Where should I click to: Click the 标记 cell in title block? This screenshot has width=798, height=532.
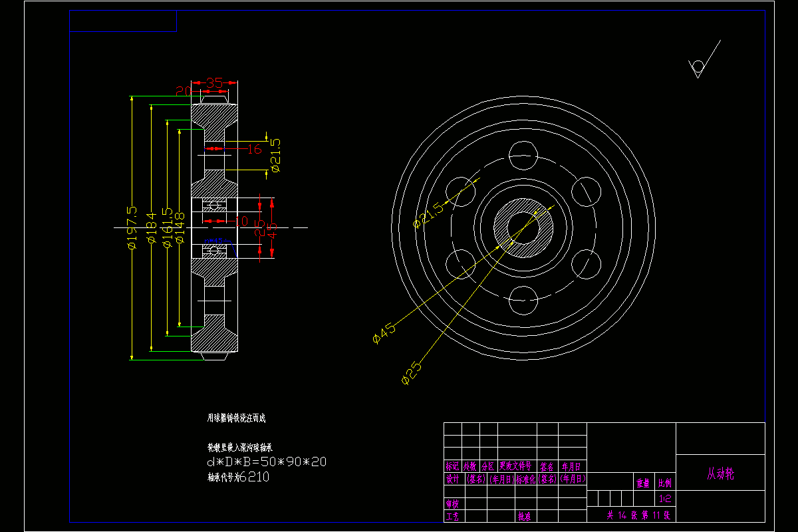point(453,467)
